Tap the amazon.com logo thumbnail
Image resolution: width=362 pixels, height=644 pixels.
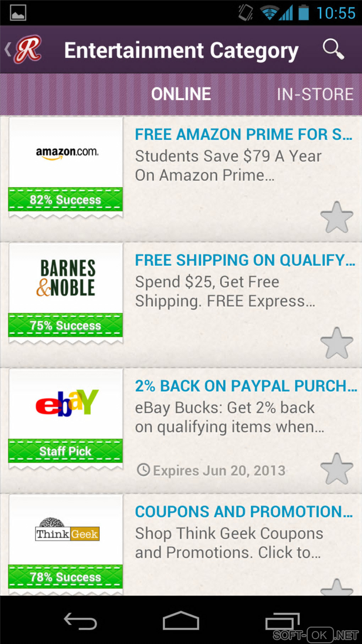point(66,153)
